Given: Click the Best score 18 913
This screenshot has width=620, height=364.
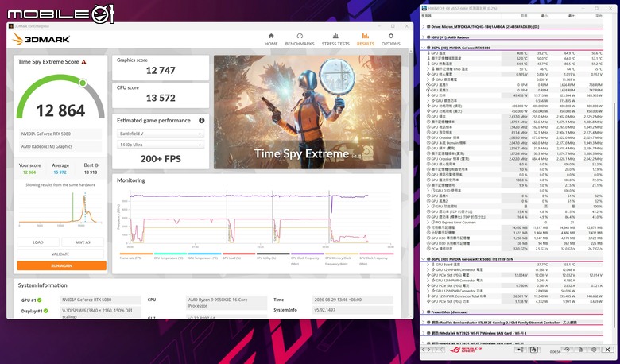Looking at the screenshot, I should point(91,172).
